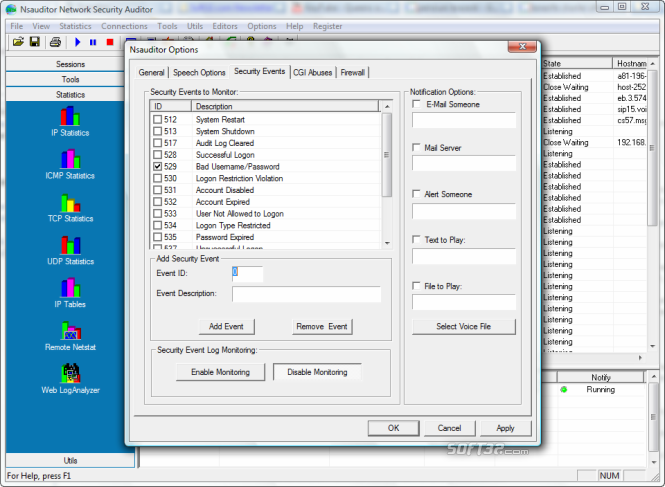Open UDP Statistics icon in sidebar
Image resolution: width=665 pixels, height=487 pixels.
(70, 245)
